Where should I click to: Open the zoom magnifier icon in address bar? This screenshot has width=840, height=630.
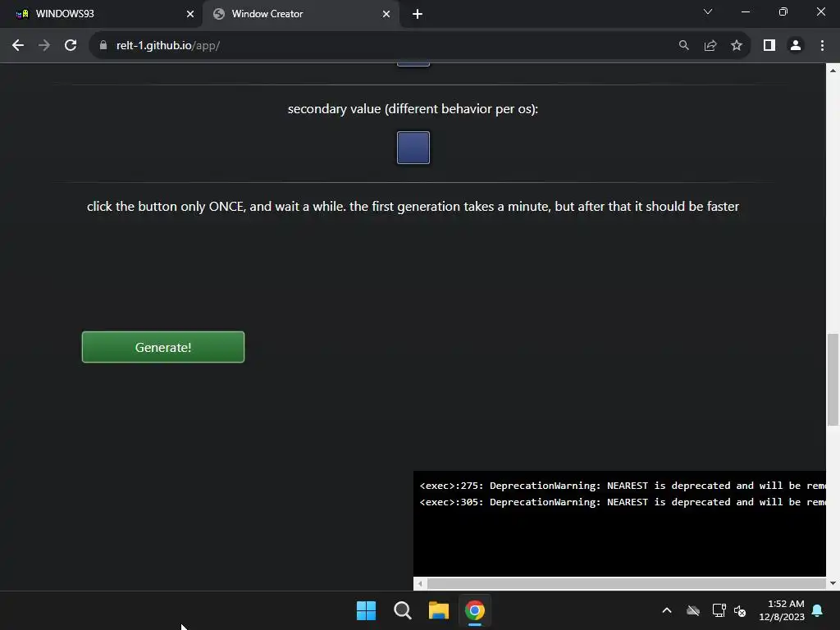click(683, 46)
